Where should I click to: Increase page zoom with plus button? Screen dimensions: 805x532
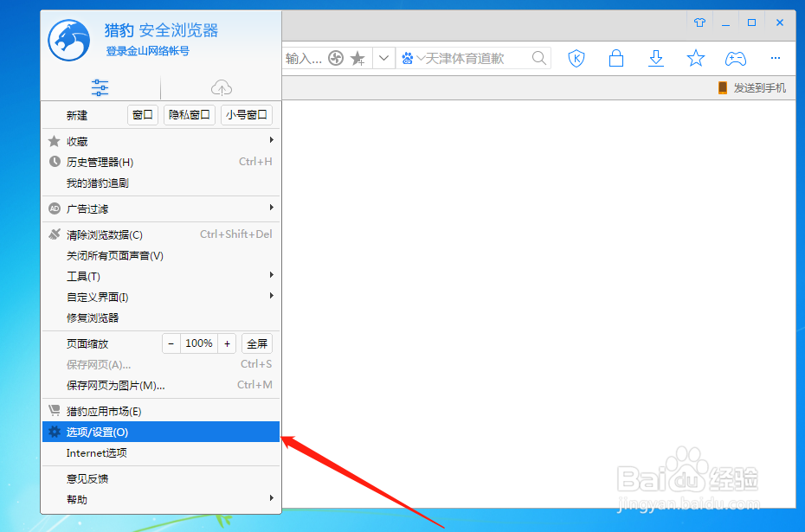(227, 343)
